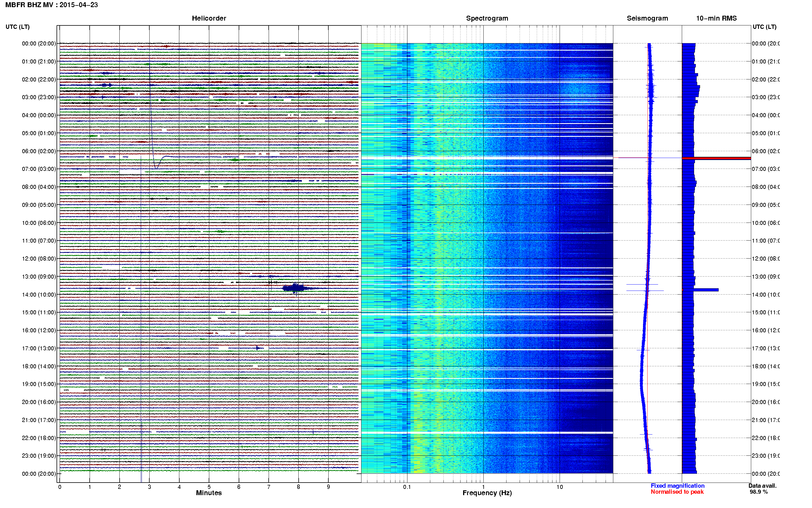Click the left '04:00 (00:00)' time label
This screenshot has height=508, width=812.
[39, 115]
